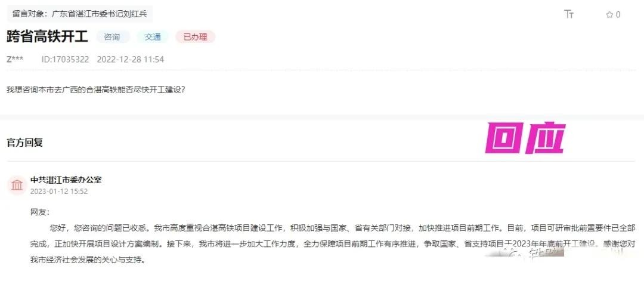Click the star favorite icon

point(609,15)
